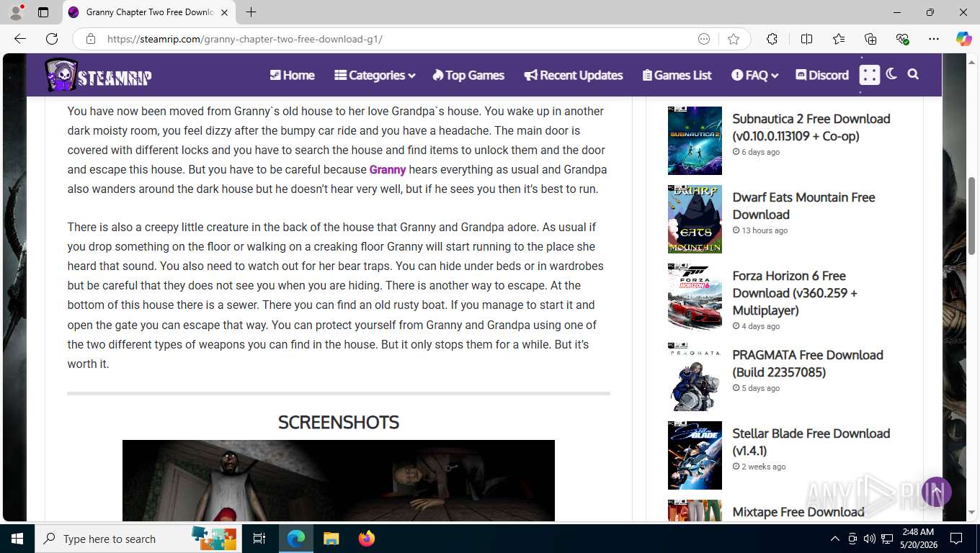Click the PRAGMATA cover thumbnail
980x553 pixels.
point(695,377)
